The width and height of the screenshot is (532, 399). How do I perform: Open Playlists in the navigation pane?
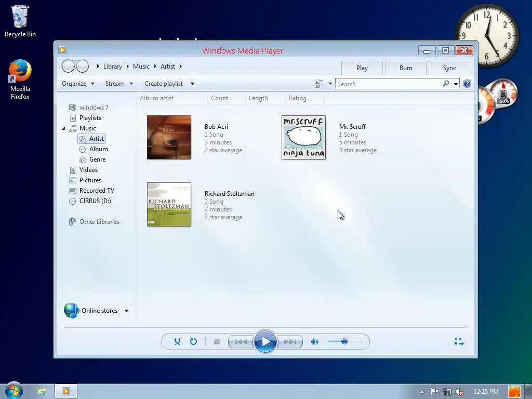click(86, 118)
